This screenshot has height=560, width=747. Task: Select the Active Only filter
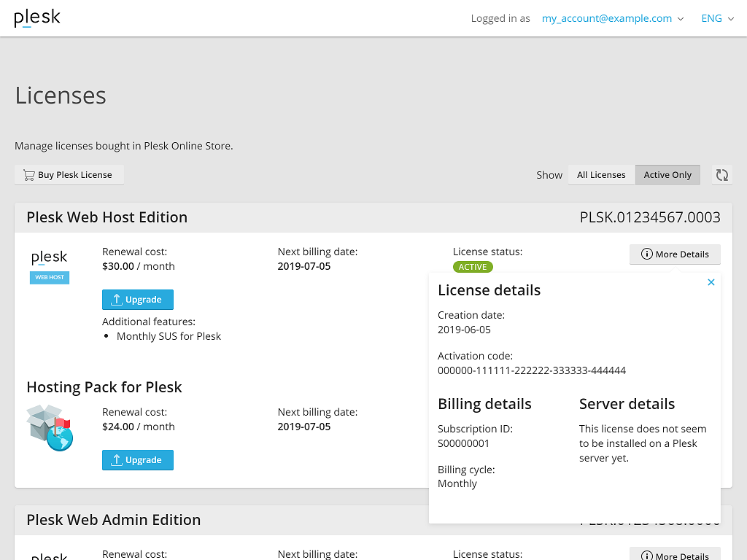coord(667,175)
